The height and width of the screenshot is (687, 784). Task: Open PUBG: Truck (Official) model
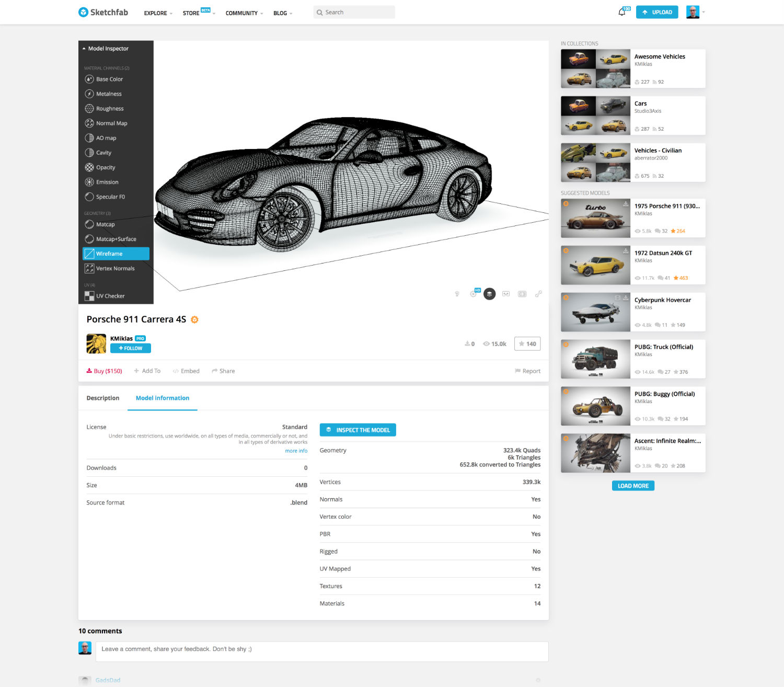coord(633,359)
